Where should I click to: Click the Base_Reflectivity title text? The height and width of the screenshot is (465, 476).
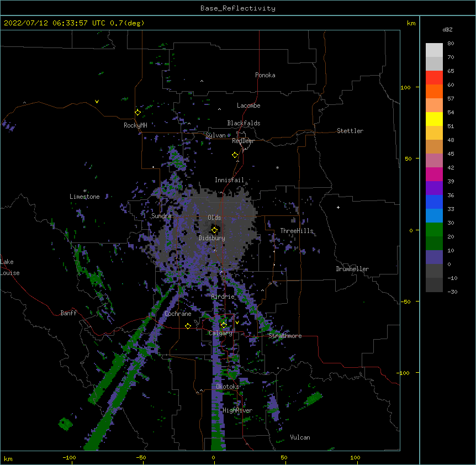(x=237, y=8)
